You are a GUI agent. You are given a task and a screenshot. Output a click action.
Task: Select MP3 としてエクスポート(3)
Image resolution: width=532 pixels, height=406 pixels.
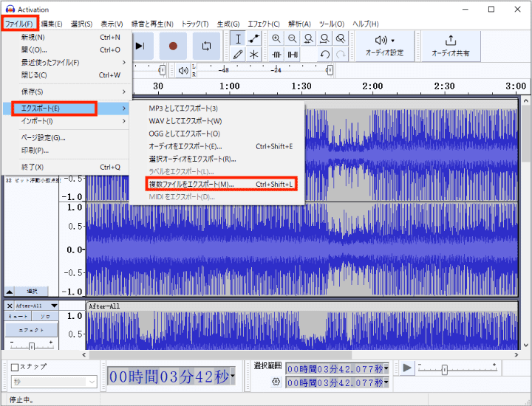coord(216,109)
